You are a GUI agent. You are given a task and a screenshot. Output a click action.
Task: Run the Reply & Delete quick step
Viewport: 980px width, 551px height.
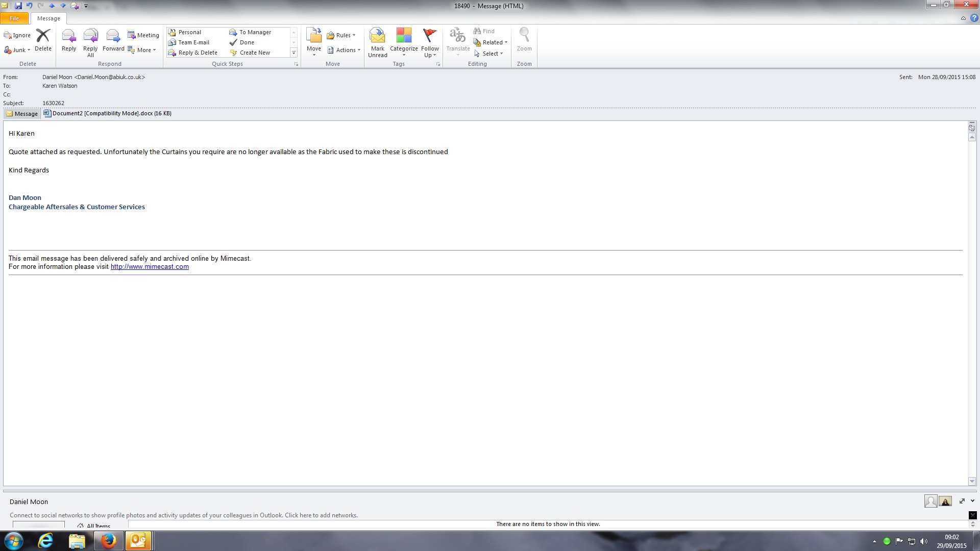[x=193, y=53]
